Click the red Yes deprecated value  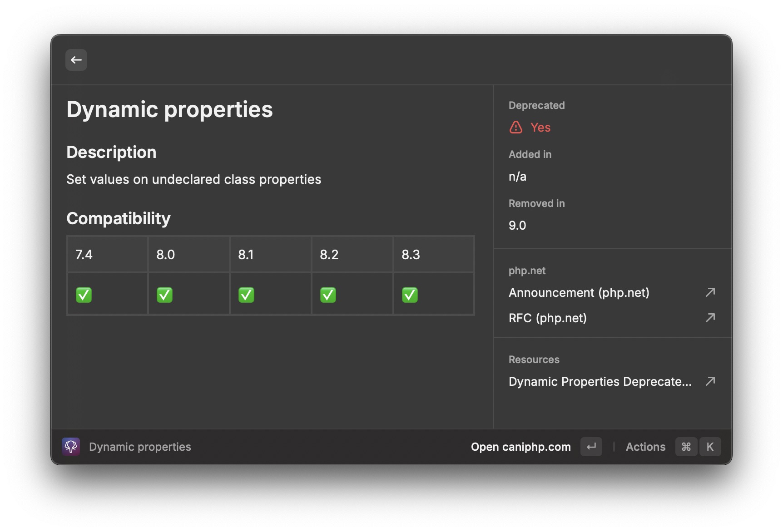point(540,128)
